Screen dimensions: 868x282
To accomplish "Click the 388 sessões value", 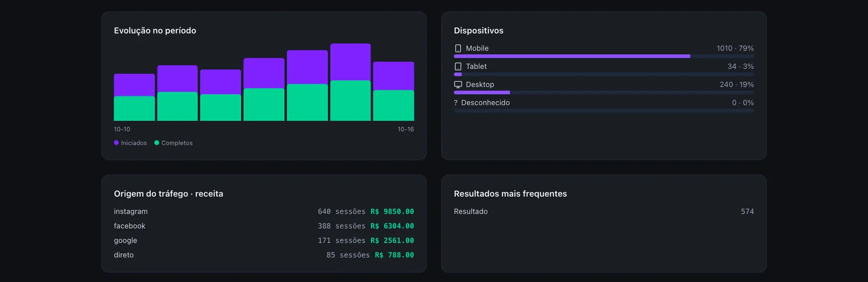I will (x=342, y=226).
